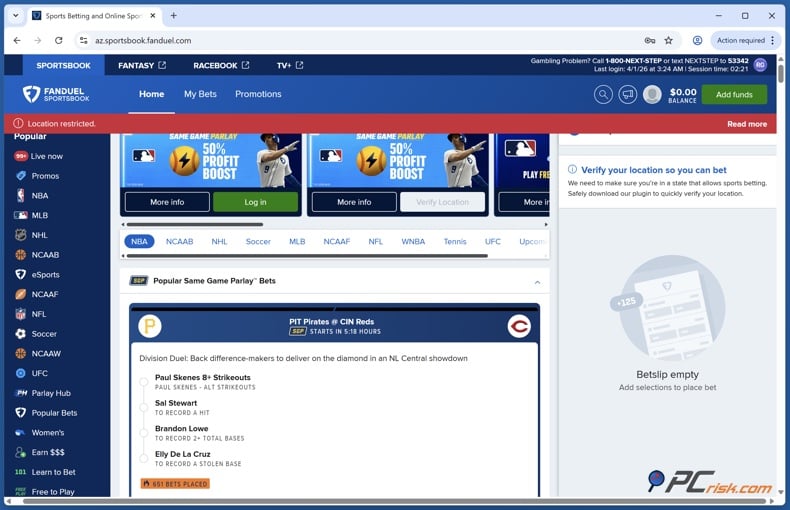The image size is (790, 510).
Task: Open the chat support icon in header
Action: pos(627,94)
